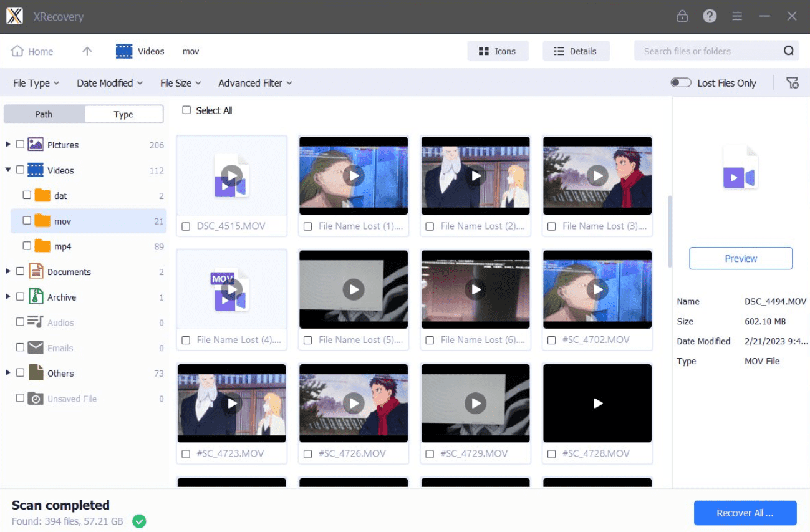Open the hamburger menu icon
The width and height of the screenshot is (810, 532).
click(x=737, y=16)
